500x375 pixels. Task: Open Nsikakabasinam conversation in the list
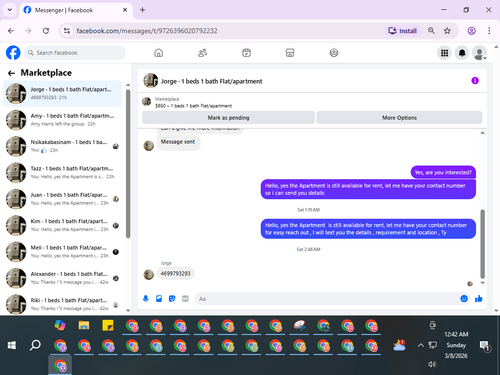click(x=62, y=146)
